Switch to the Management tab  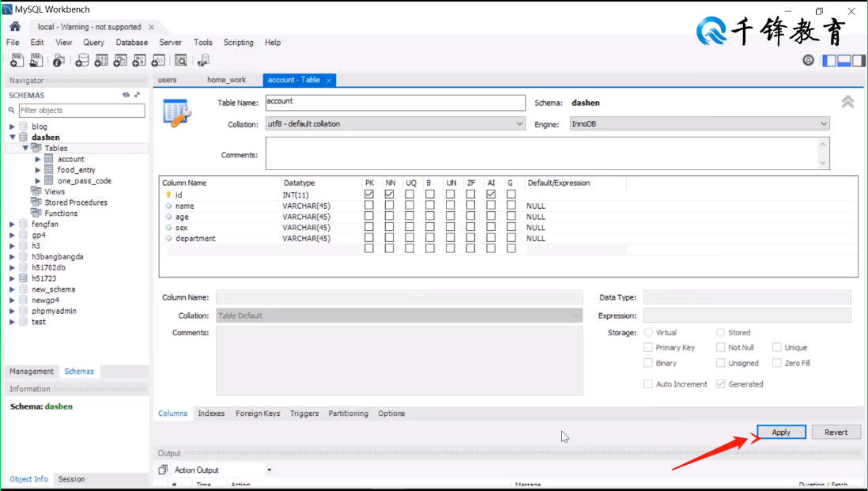pyautogui.click(x=32, y=372)
